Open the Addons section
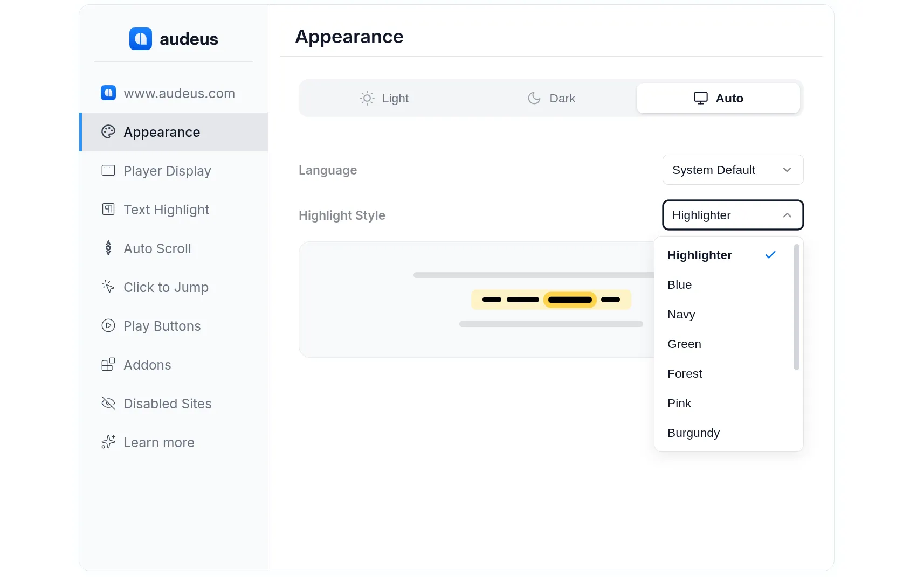This screenshot has width=924, height=577. click(x=174, y=365)
